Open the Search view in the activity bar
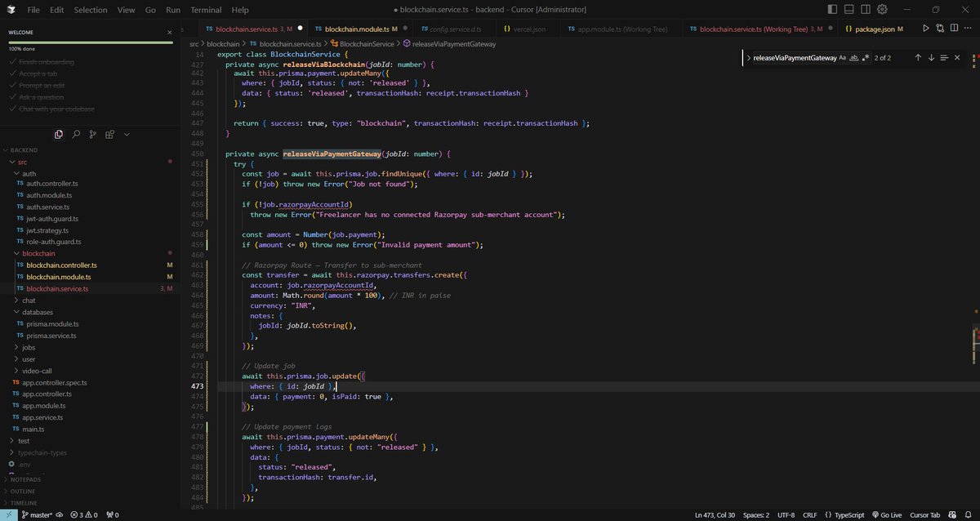980x521 pixels. 75,135
